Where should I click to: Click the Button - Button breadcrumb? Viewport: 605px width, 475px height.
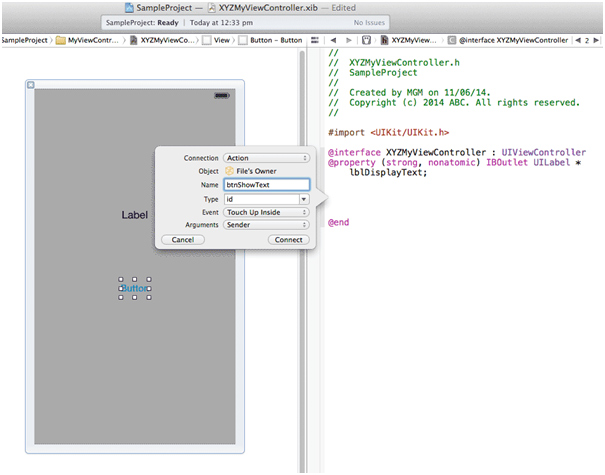tap(270, 40)
